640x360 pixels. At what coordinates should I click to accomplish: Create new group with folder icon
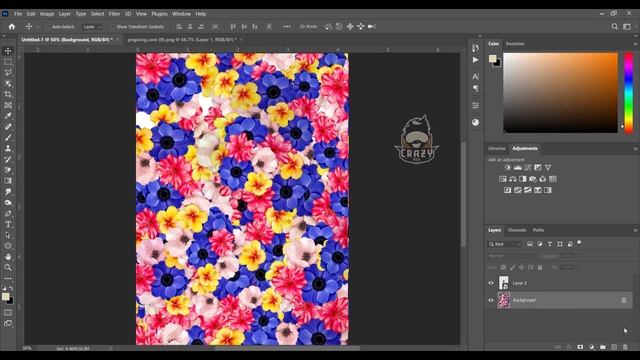coord(602,347)
